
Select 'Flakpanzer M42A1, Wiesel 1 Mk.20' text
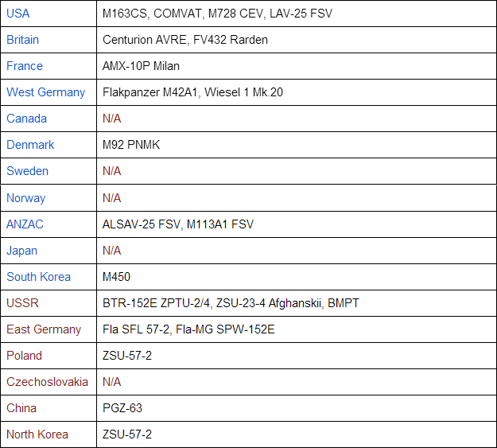coord(192,92)
